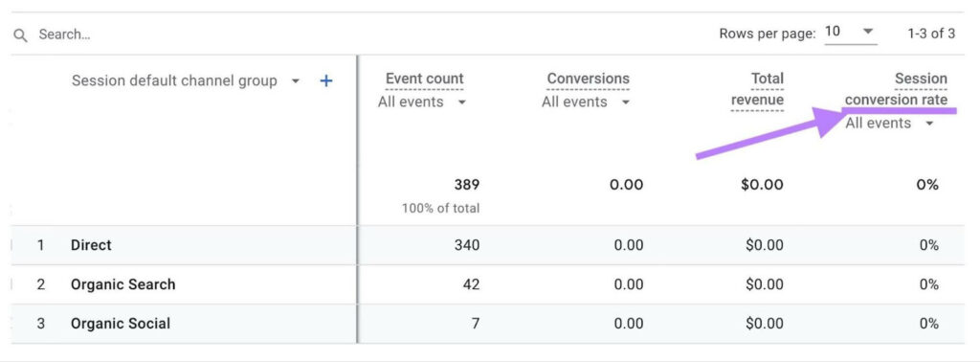Sort by Total revenue column header

click(758, 89)
